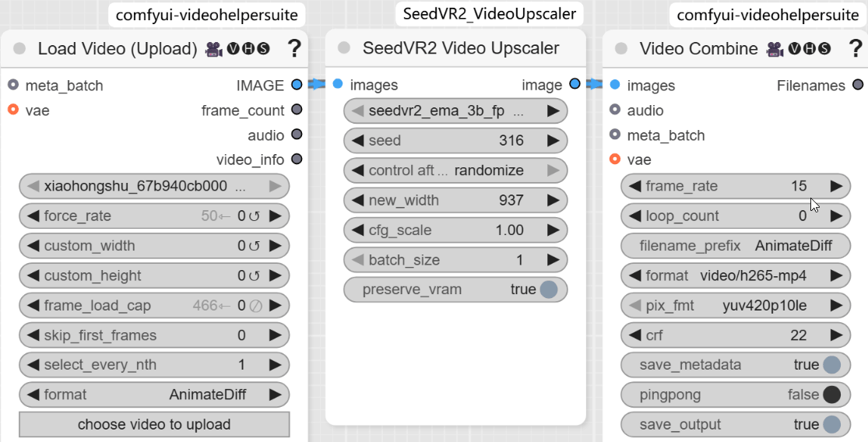This screenshot has width=868, height=442.
Task: Click the help question mark on Load Video
Action: (294, 49)
